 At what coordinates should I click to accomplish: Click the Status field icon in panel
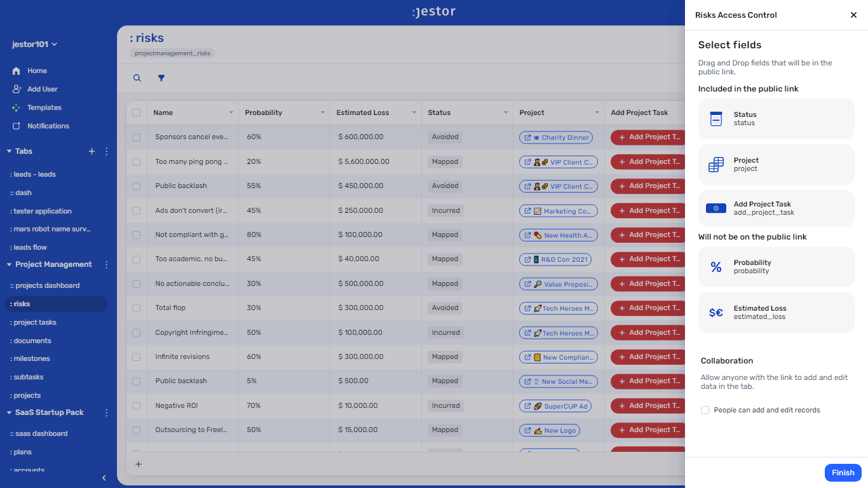coord(716,119)
